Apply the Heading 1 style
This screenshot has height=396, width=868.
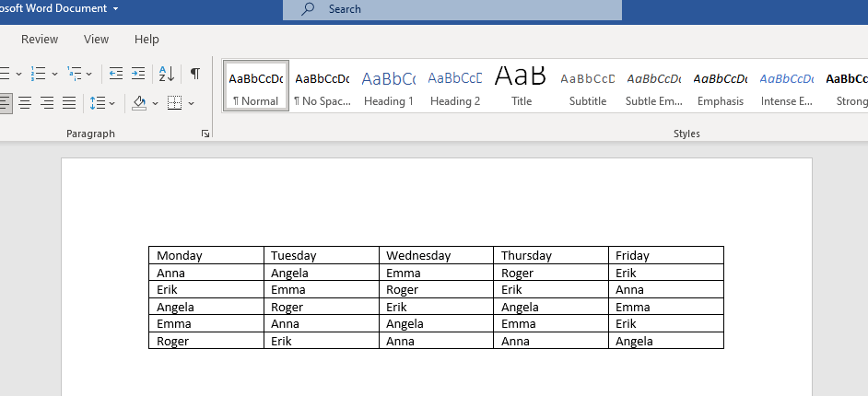point(389,87)
